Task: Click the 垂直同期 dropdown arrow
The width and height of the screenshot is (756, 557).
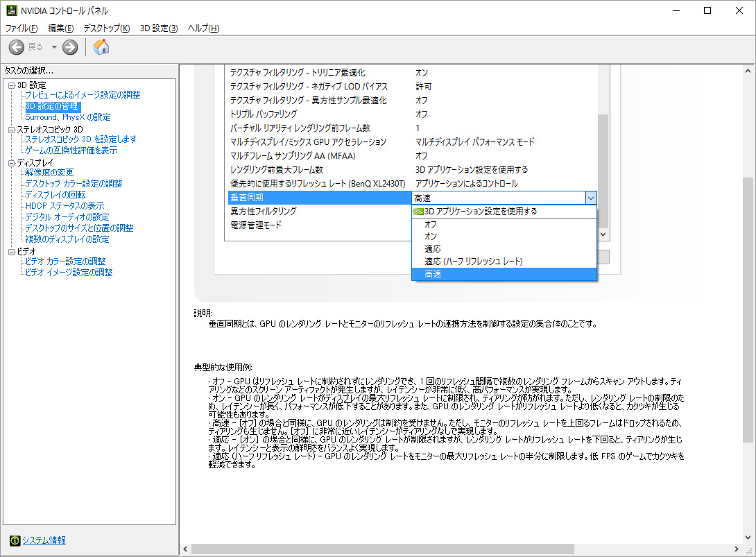Action: [591, 198]
